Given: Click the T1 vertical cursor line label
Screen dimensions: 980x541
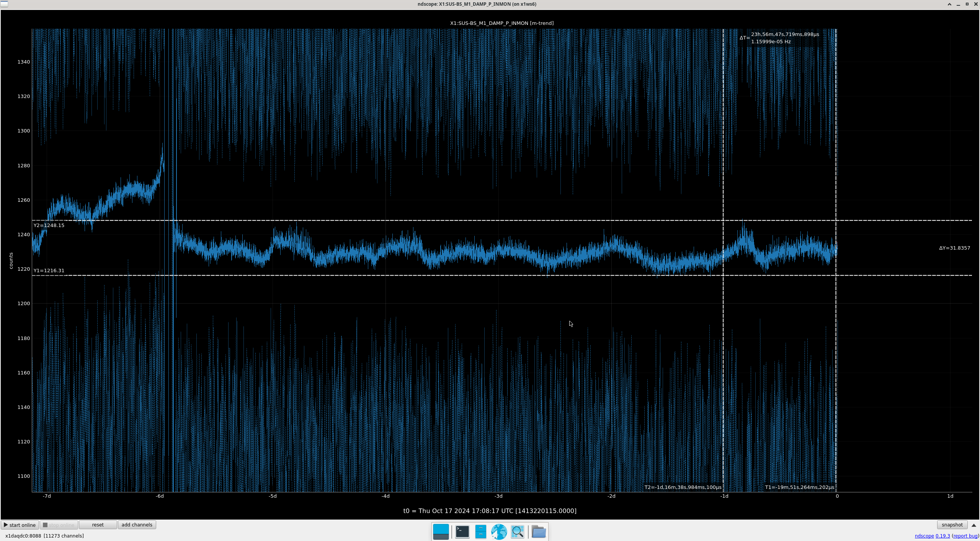Looking at the screenshot, I should click(799, 487).
